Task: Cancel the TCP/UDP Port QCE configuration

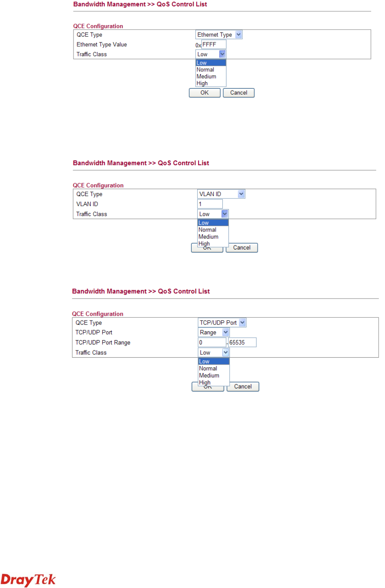Action: 243,387
